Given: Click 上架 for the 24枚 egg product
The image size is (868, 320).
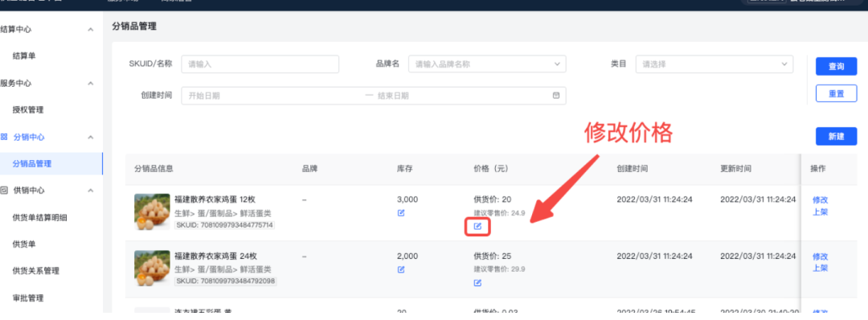Looking at the screenshot, I should (x=821, y=268).
